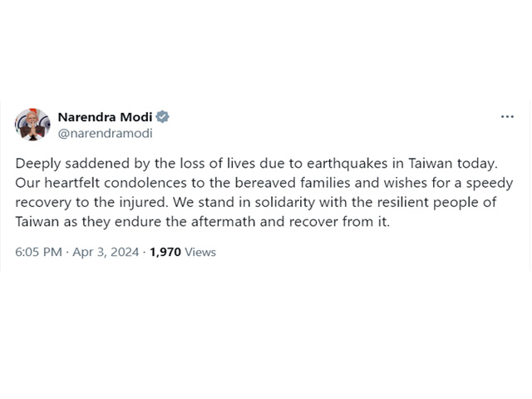Viewport: 532px width, 399px height.
Task: Click the 6:05 PM timestamp
Action: [39, 252]
